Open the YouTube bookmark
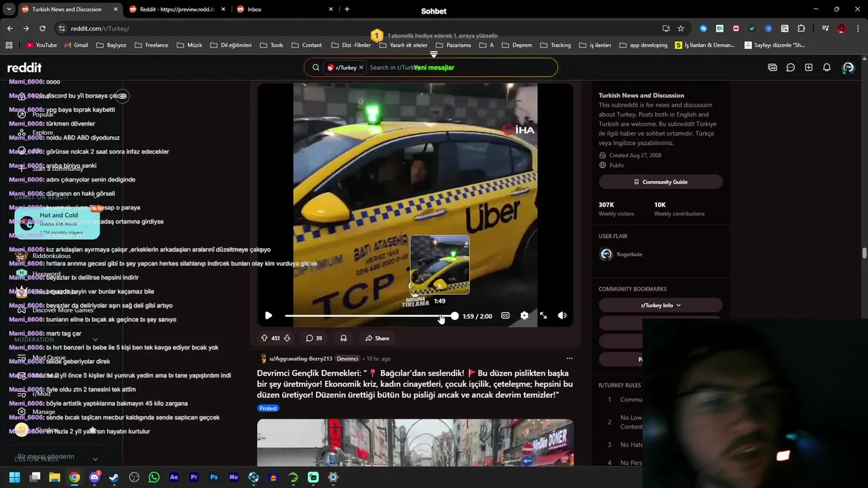 [41, 45]
